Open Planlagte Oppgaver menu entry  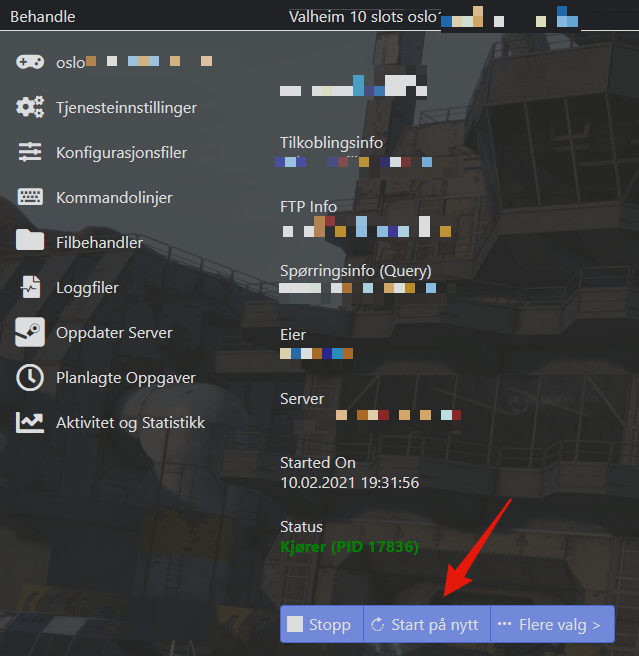pyautogui.click(x=126, y=378)
